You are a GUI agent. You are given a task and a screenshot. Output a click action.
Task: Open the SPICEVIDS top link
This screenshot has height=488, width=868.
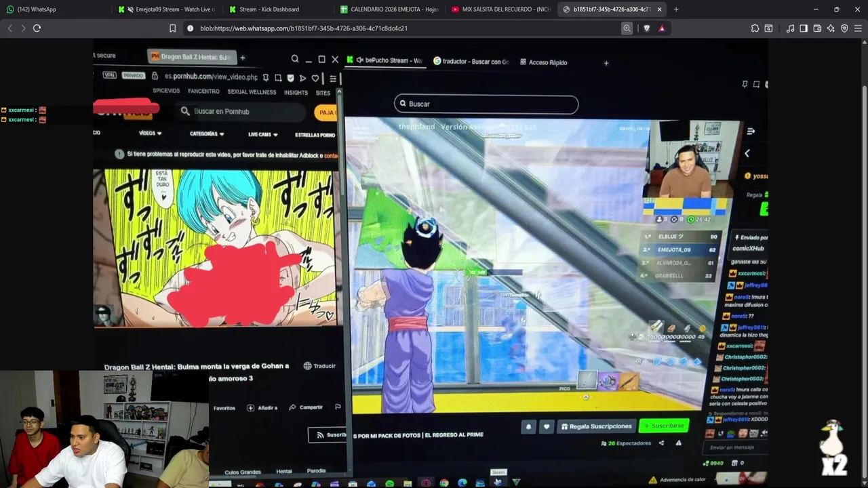166,91
